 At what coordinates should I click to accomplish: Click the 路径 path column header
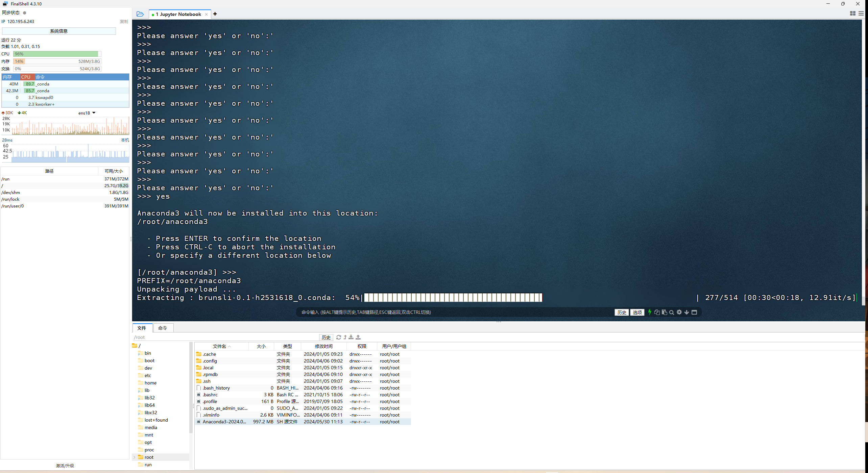click(49, 171)
